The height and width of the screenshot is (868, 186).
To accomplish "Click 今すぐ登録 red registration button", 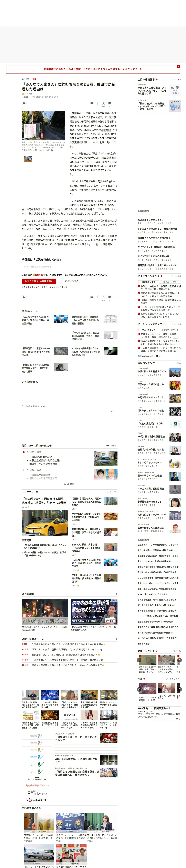I will point(39,281).
